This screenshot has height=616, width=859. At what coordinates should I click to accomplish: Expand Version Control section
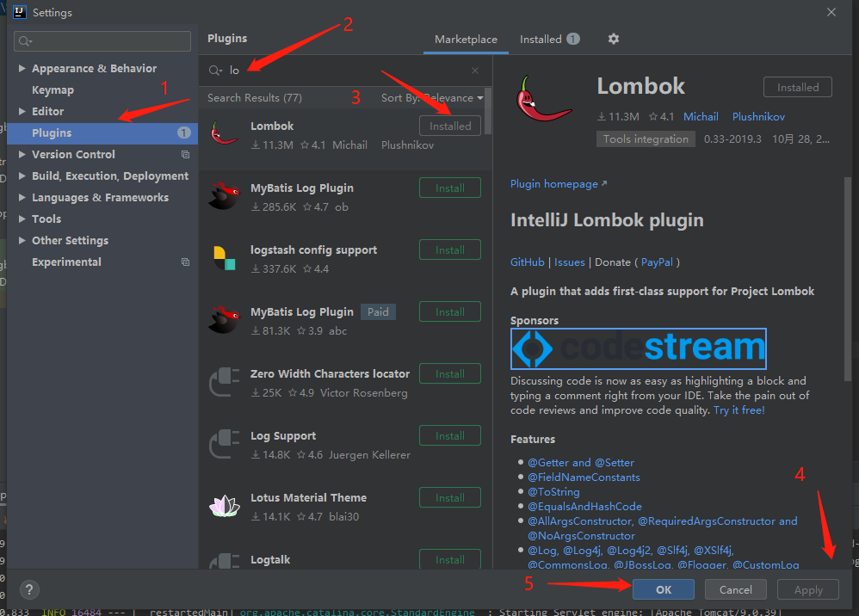coord(22,154)
